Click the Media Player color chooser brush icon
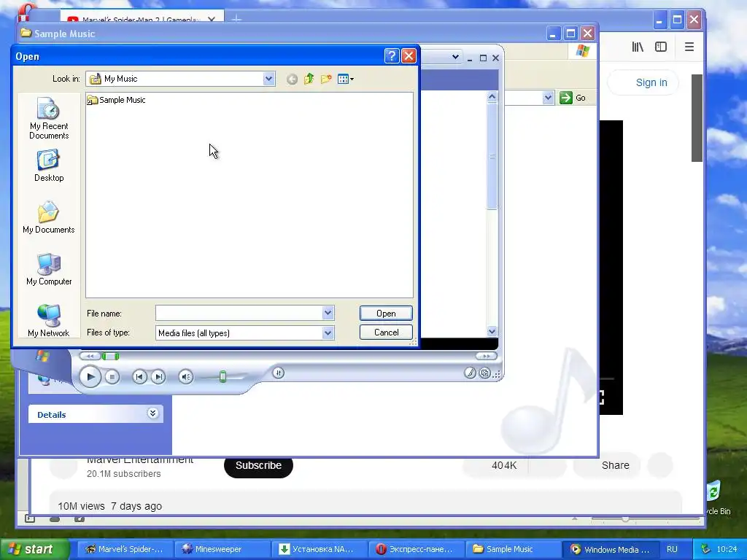 (x=470, y=373)
